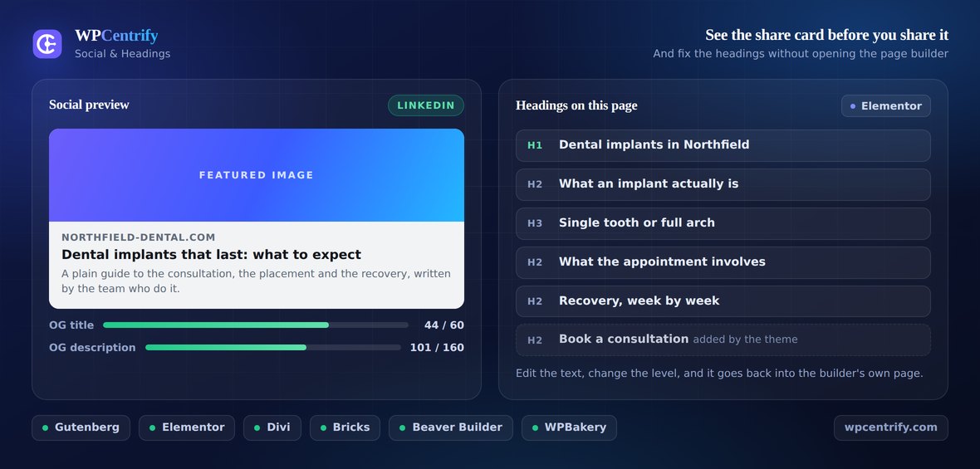Image resolution: width=980 pixels, height=469 pixels.
Task: Open the wpcentrify.com link
Action: (890, 427)
